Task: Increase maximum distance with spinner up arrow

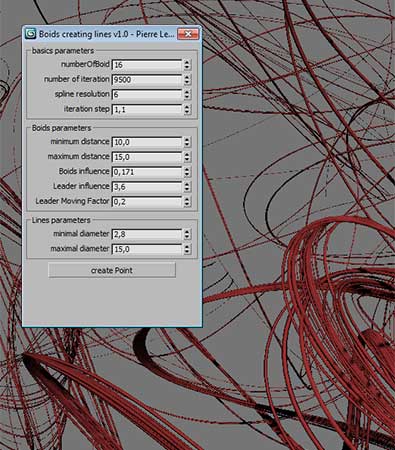Action: pyautogui.click(x=187, y=154)
